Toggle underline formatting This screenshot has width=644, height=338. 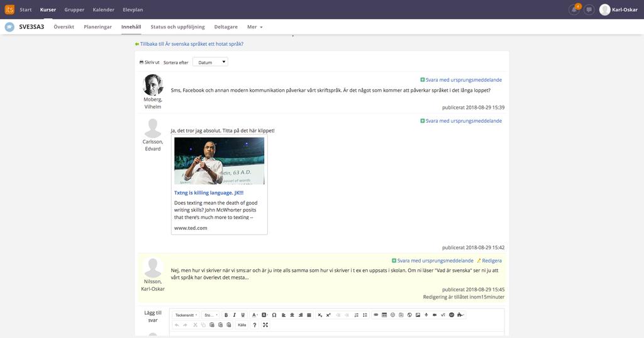(243, 315)
